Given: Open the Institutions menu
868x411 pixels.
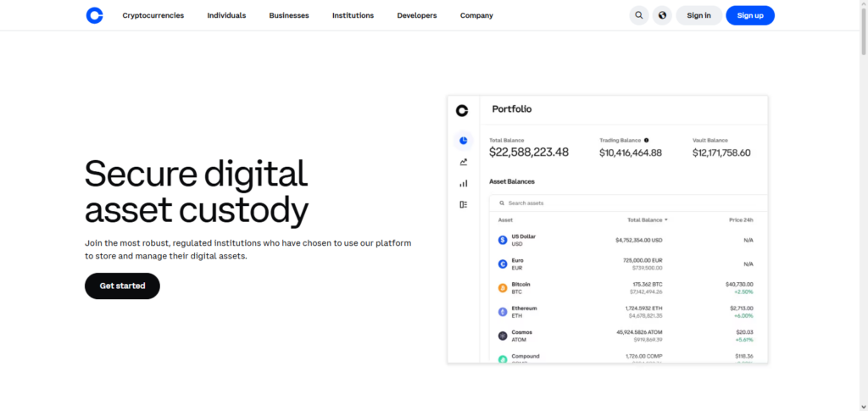Looking at the screenshot, I should (353, 15).
